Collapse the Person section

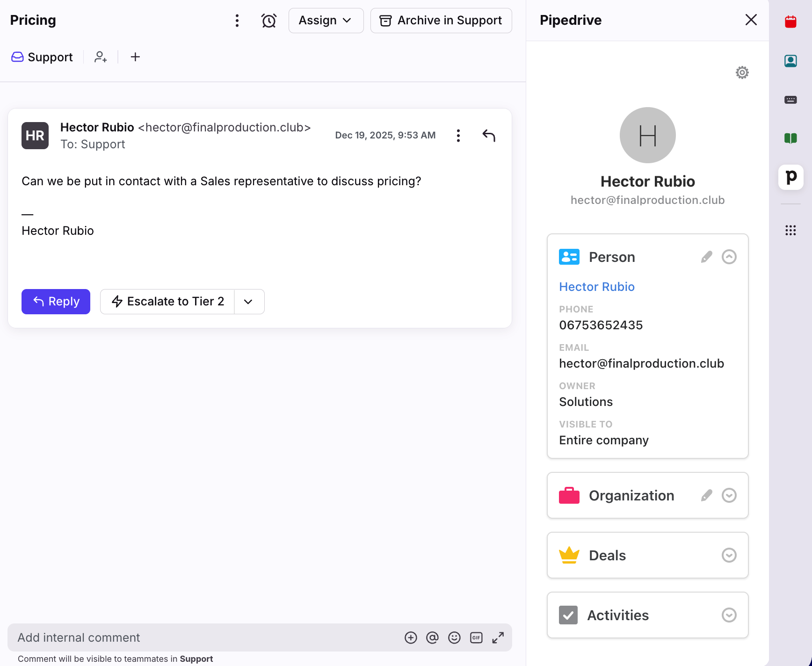pos(729,257)
